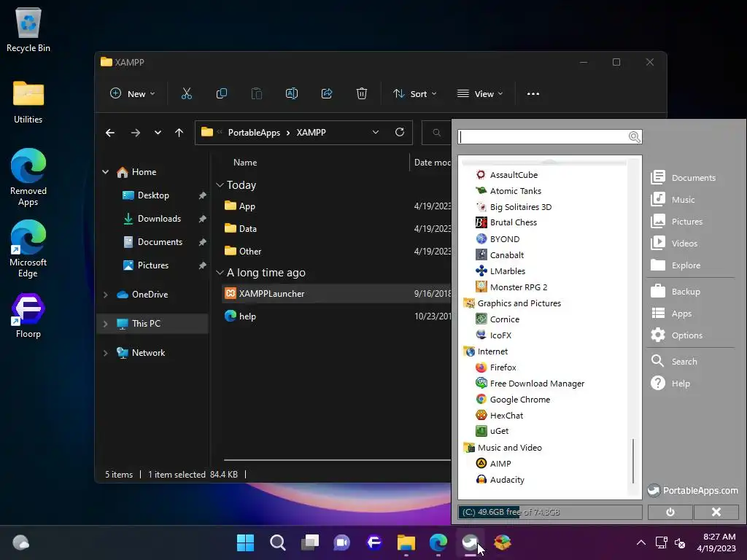Image resolution: width=747 pixels, height=560 pixels.
Task: Start Big Solitaires 3D
Action: (514, 206)
